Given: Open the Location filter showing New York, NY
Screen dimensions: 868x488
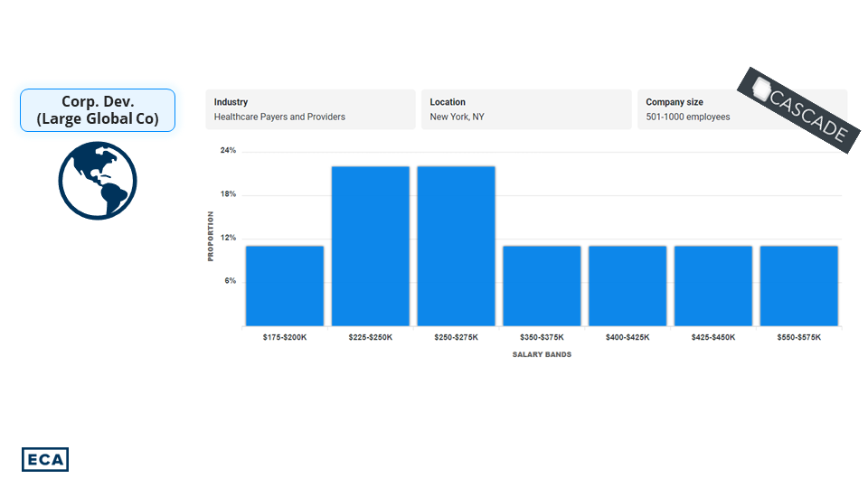Looking at the screenshot, I should [x=525, y=109].
